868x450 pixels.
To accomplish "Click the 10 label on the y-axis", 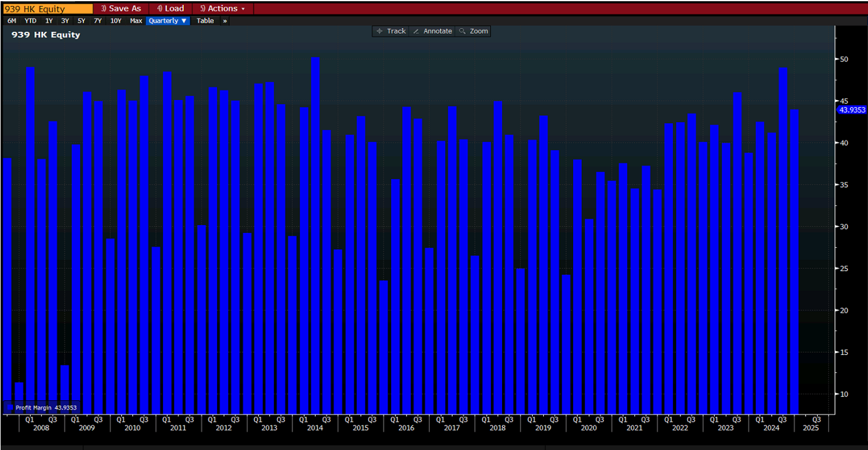I will coord(844,394).
